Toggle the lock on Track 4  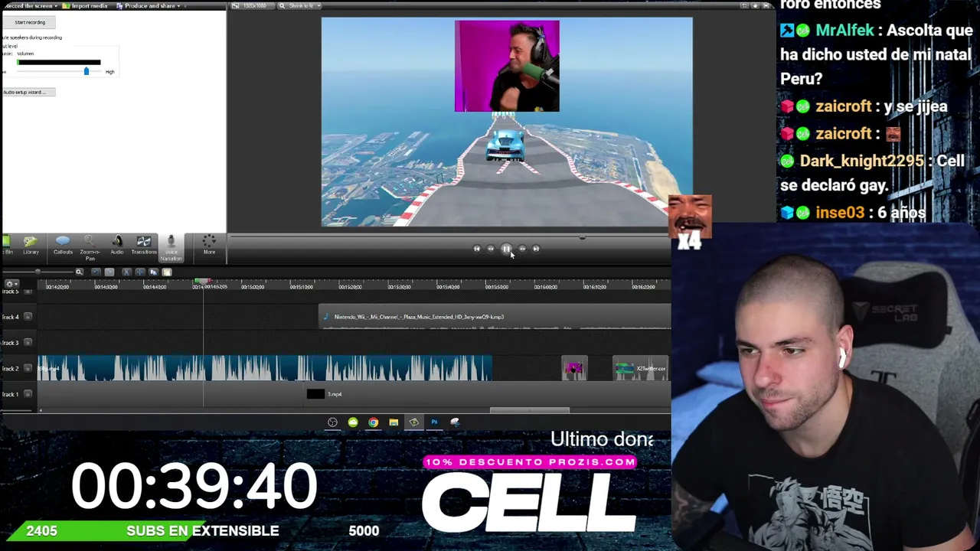[x=28, y=317]
